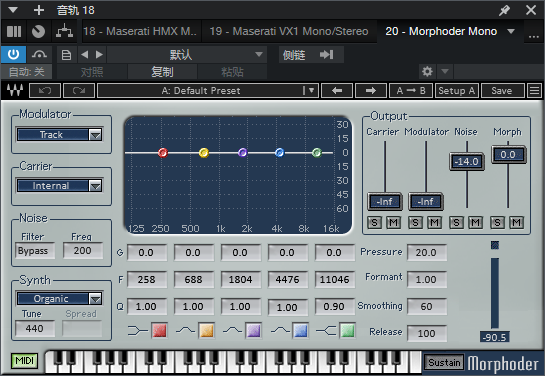Select the green EQ band marker
545x376 pixels.
tap(317, 153)
